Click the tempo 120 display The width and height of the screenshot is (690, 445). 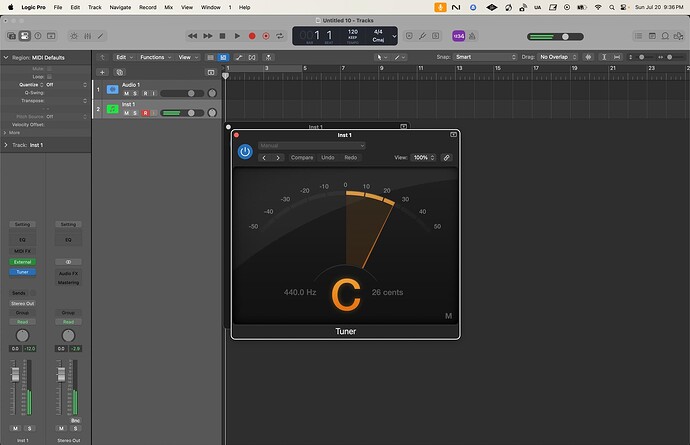(x=352, y=34)
